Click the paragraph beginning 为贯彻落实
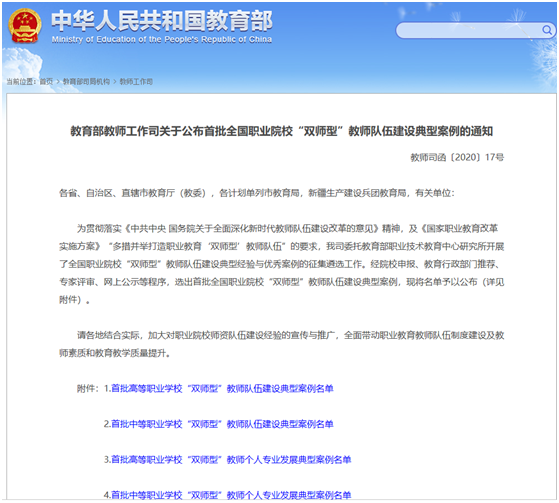The width and height of the screenshot is (559, 503). click(x=282, y=264)
